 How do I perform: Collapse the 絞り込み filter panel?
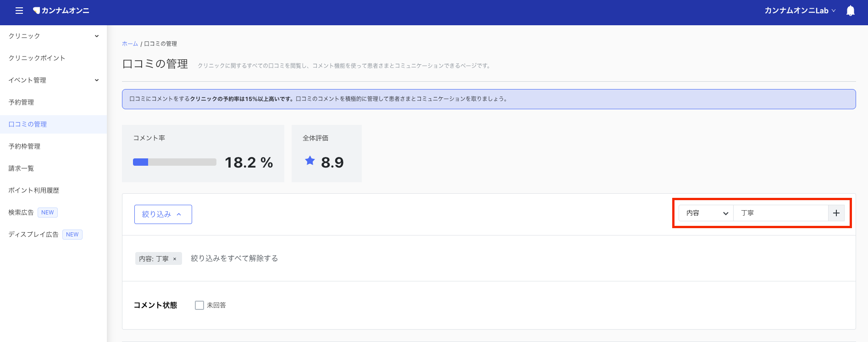click(163, 214)
